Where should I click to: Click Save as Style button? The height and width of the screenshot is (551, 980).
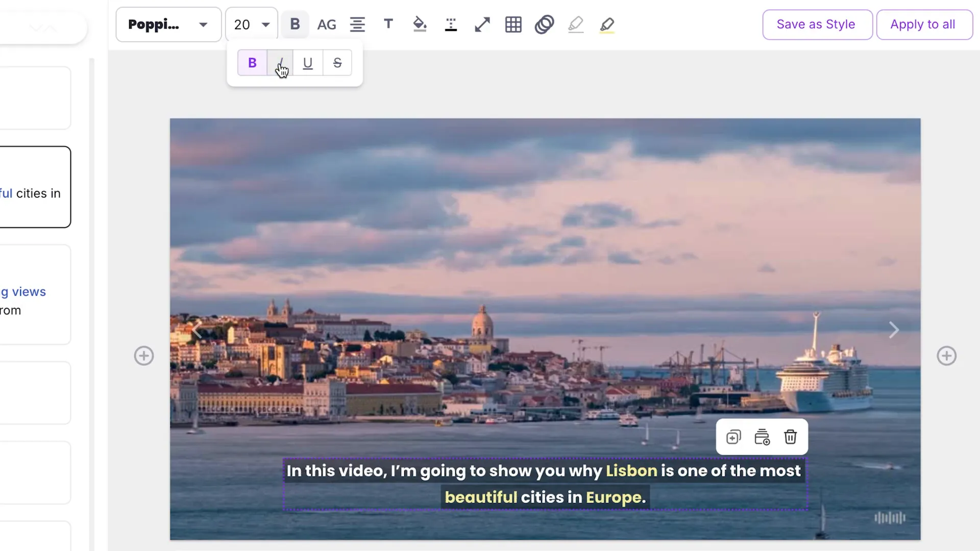817,24
